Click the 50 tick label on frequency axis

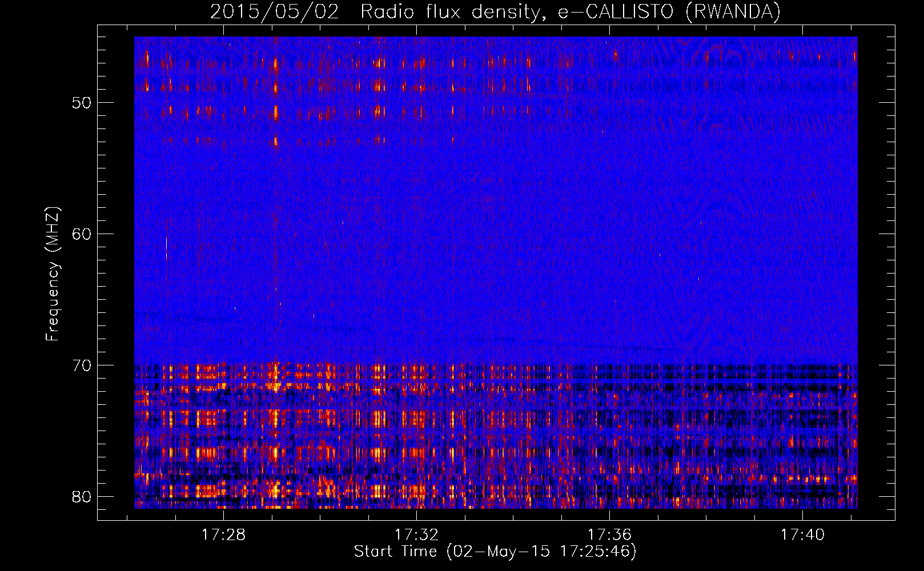82,103
